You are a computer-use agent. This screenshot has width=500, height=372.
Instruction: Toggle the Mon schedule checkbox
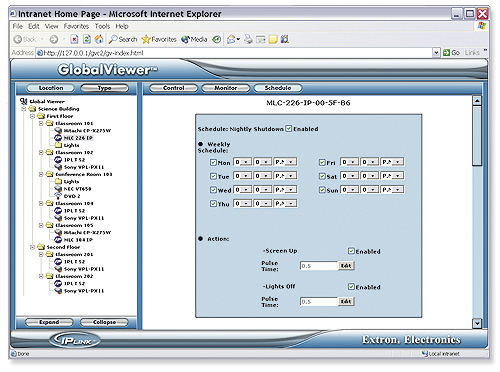pos(213,162)
